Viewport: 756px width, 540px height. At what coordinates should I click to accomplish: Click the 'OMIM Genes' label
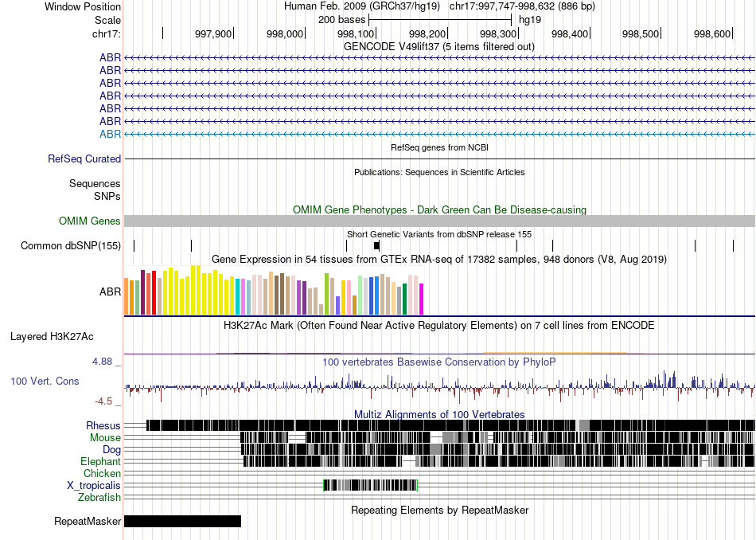90,221
